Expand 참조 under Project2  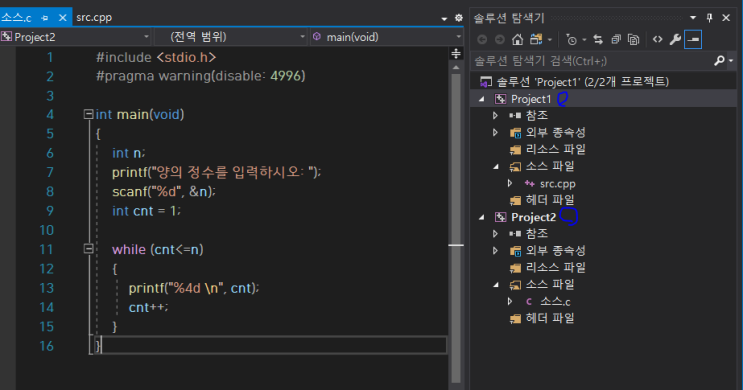coord(495,233)
